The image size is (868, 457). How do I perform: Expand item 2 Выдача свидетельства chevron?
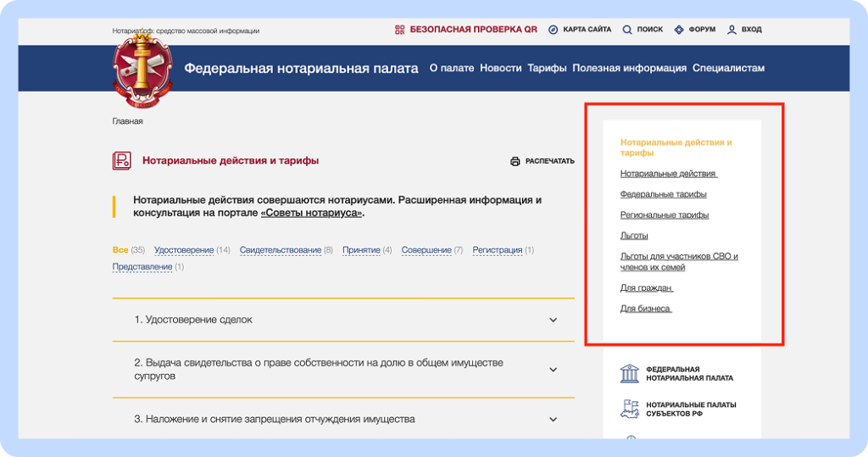(x=553, y=370)
